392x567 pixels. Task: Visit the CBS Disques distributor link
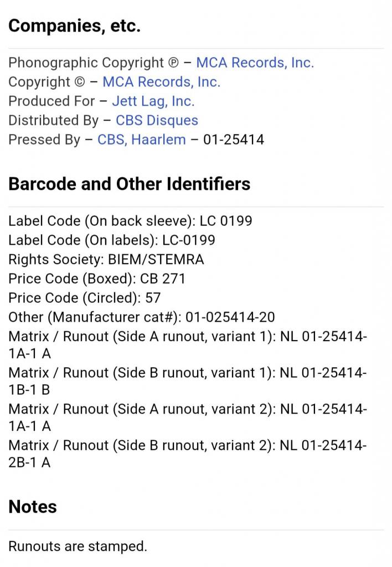click(157, 120)
